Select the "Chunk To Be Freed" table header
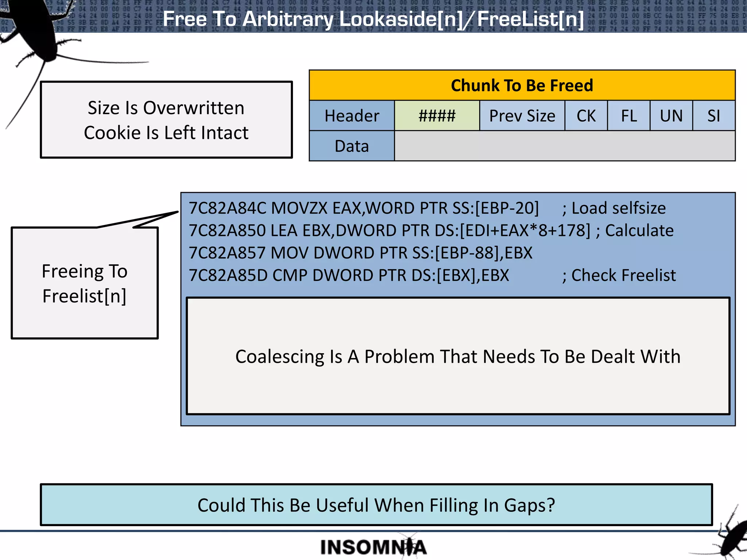Image resolution: width=747 pixels, height=560 pixels. [x=522, y=85]
